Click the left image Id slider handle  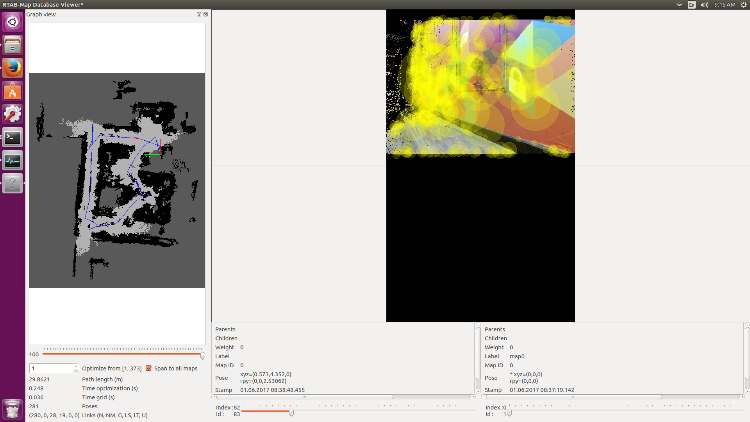click(x=291, y=411)
